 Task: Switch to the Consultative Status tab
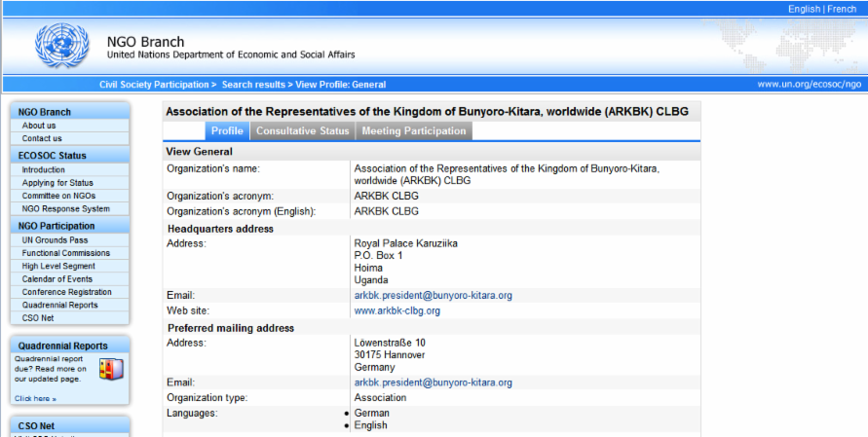click(302, 131)
